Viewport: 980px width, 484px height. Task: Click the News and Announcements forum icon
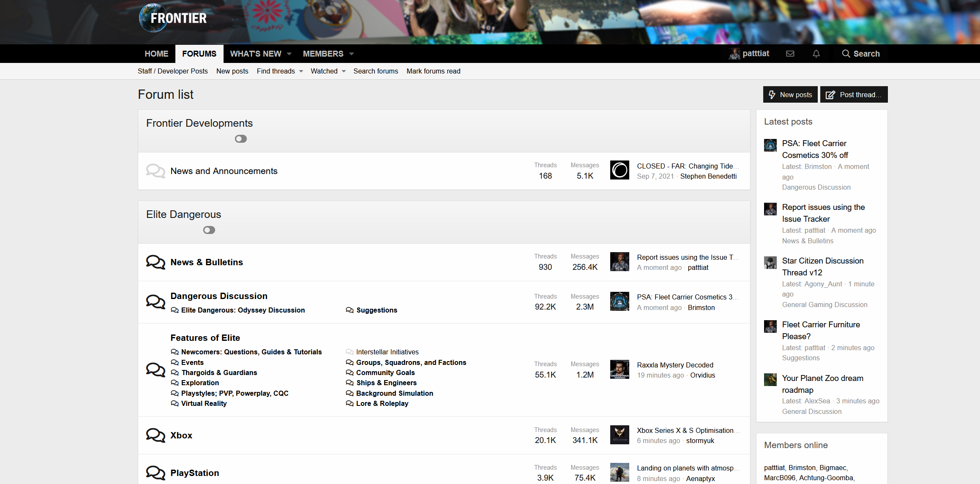pos(156,171)
